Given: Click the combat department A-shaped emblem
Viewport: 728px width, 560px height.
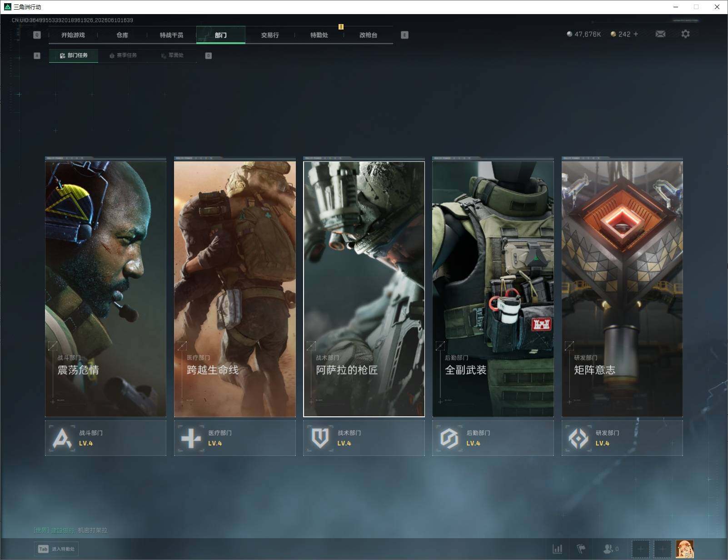Looking at the screenshot, I should coord(62,439).
